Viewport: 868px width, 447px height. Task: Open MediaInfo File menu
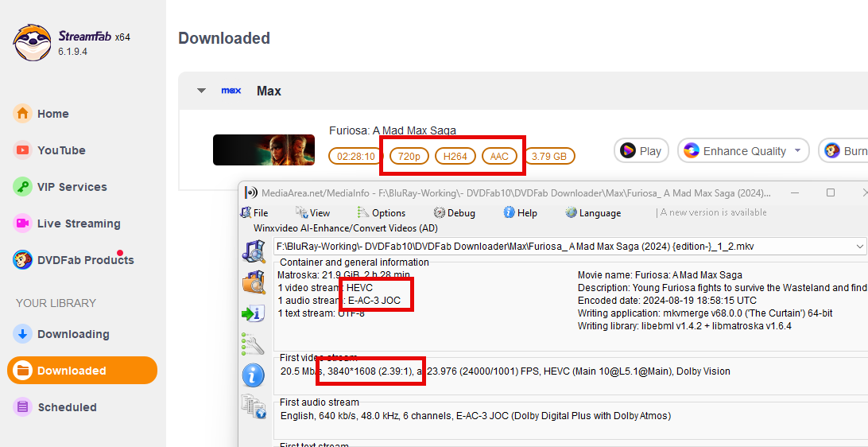pos(254,212)
